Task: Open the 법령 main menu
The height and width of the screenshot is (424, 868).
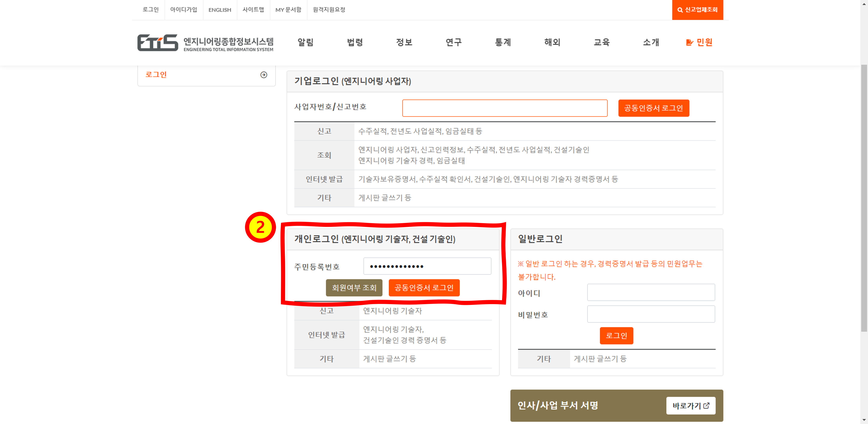Action: (355, 42)
